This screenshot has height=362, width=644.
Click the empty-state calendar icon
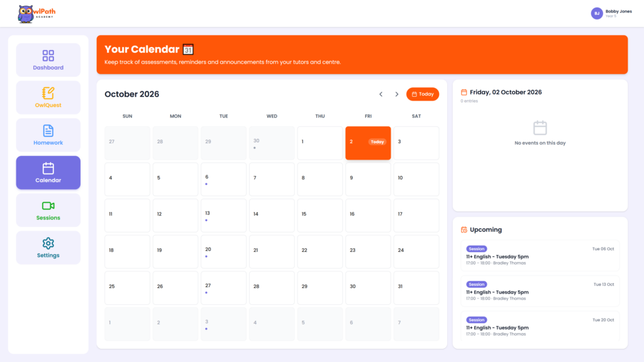point(540,128)
